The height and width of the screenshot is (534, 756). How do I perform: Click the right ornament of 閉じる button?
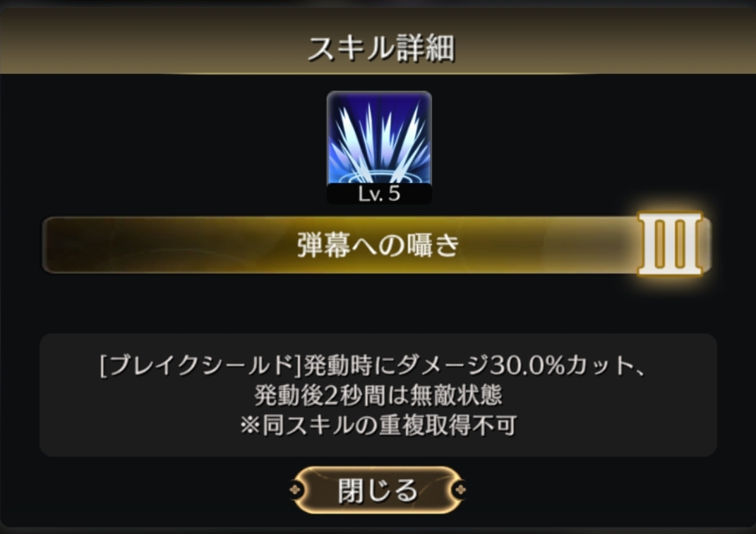[x=460, y=490]
